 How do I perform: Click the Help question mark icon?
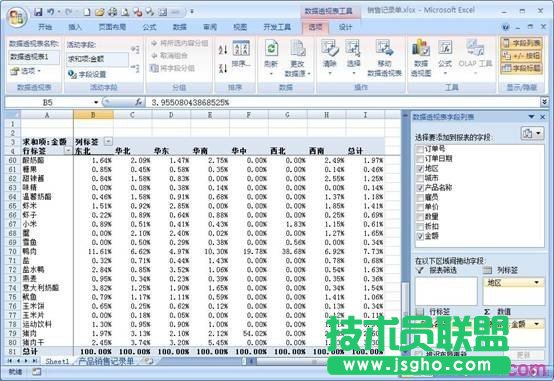pos(506,27)
